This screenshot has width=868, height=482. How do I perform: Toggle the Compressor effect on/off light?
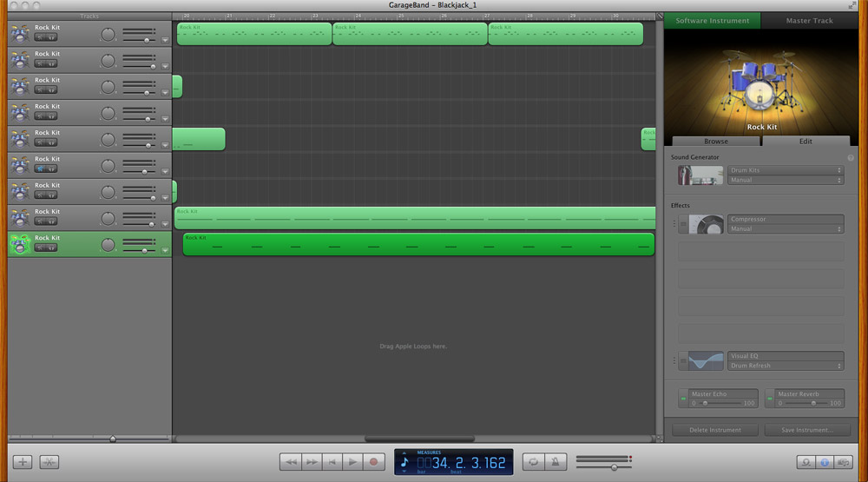click(683, 224)
